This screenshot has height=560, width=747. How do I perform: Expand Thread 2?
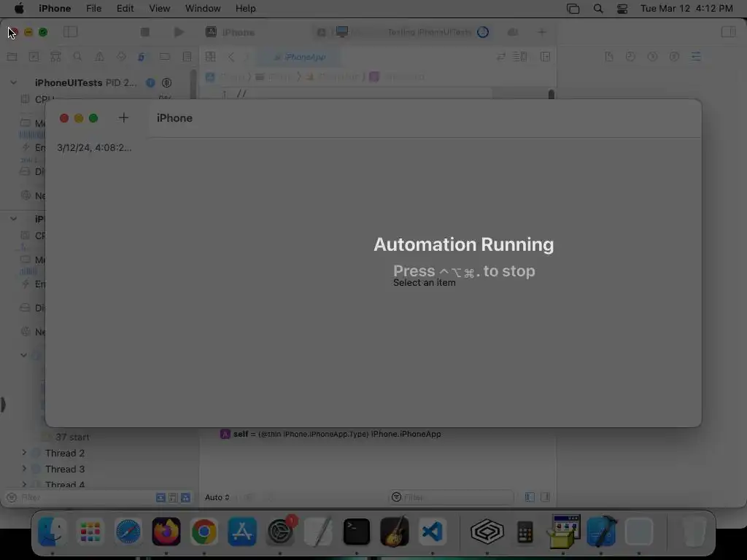(24, 452)
